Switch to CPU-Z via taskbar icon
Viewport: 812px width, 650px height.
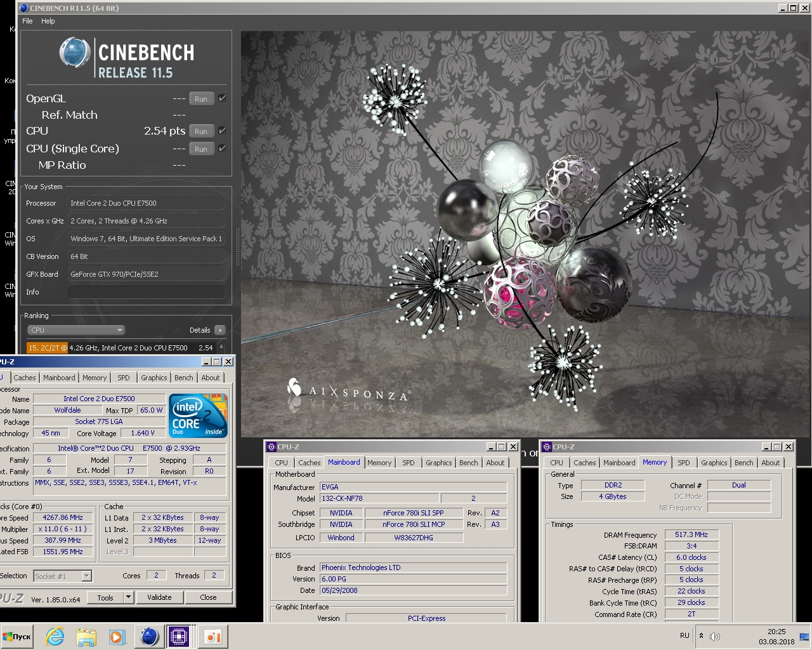click(179, 637)
